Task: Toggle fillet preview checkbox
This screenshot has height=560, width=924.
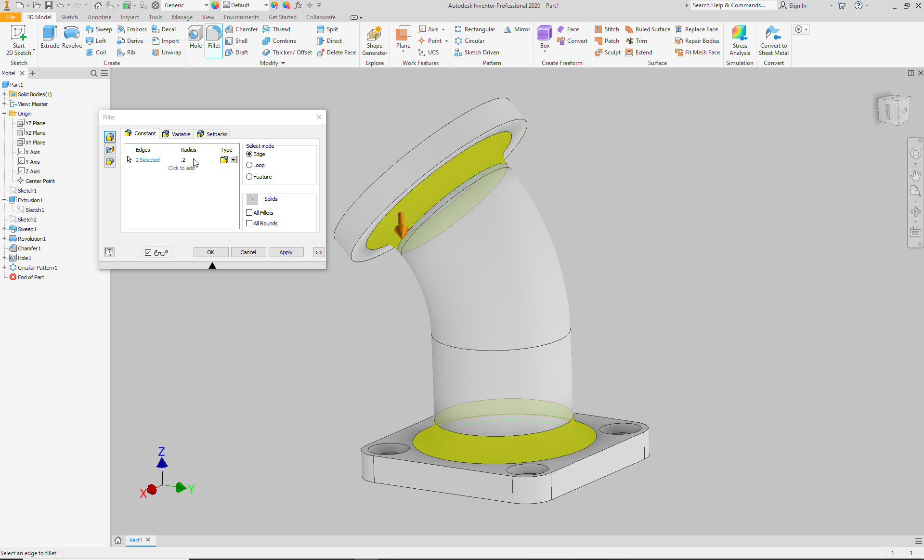Action: 148,252
